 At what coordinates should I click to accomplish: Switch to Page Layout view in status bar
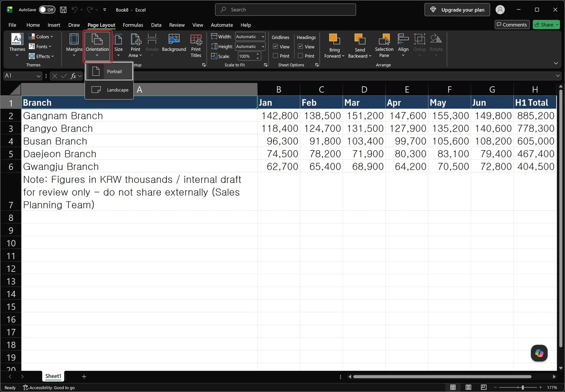click(468, 387)
